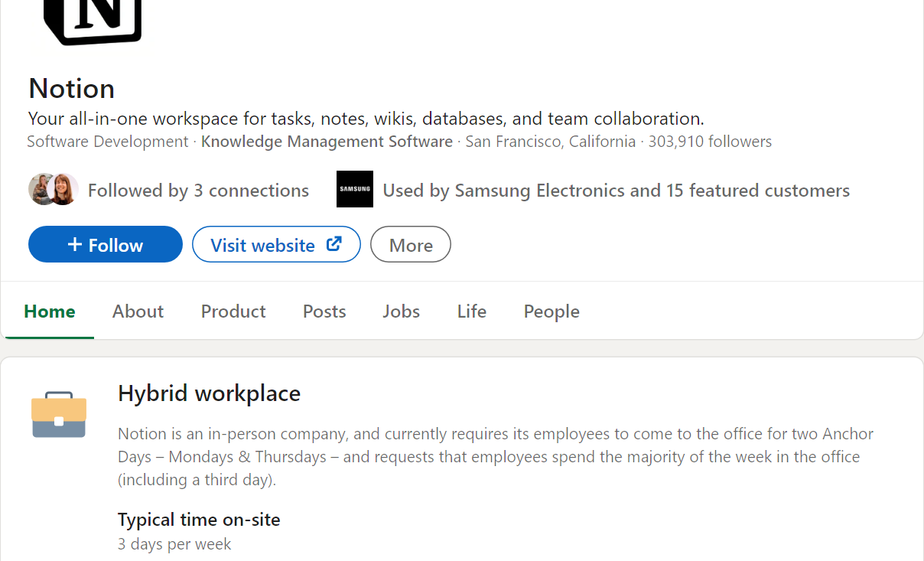This screenshot has width=924, height=561.
Task: Open the More options button
Action: [411, 245]
